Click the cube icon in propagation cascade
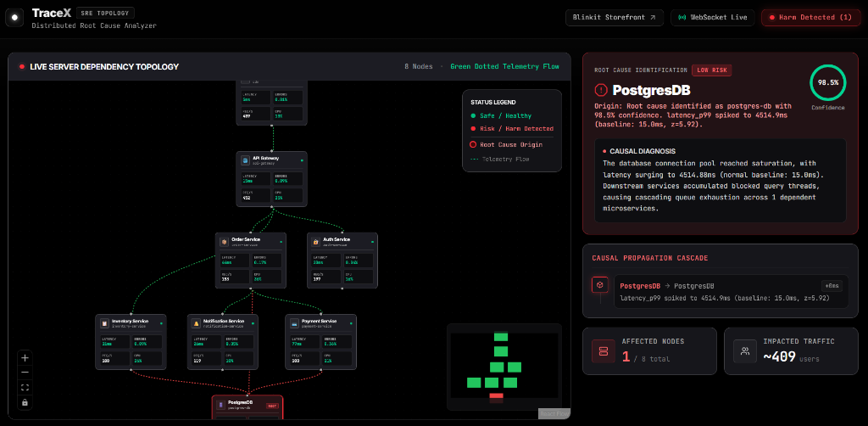Viewport: 868px width, 426px height. click(x=601, y=285)
